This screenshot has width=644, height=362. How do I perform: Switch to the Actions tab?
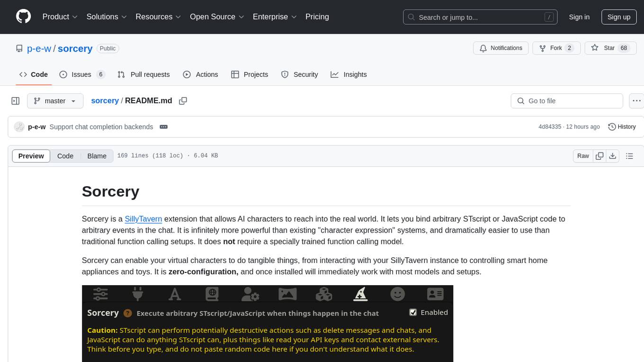pyautogui.click(x=200, y=74)
